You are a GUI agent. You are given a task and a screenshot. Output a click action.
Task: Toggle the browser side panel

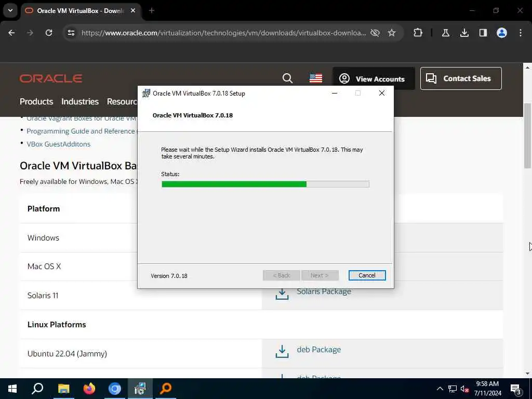[x=483, y=33]
